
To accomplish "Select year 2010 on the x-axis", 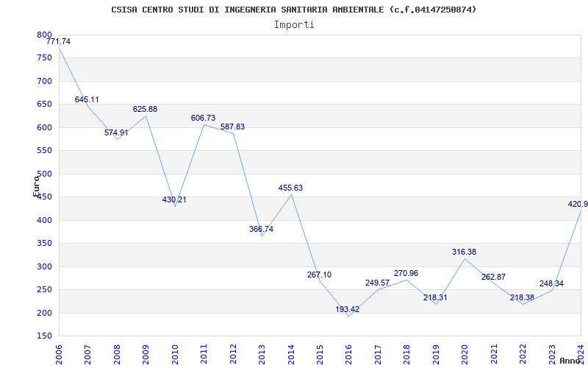I will tap(175, 354).
